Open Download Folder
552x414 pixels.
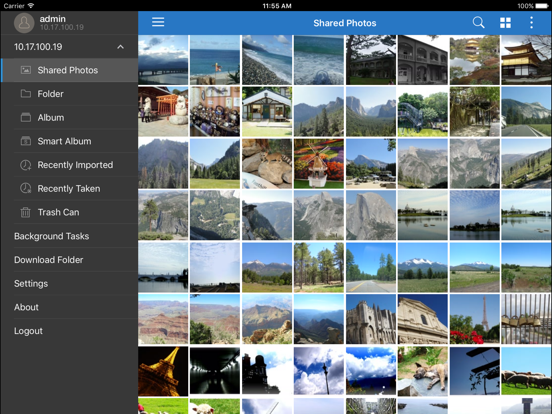(69, 260)
